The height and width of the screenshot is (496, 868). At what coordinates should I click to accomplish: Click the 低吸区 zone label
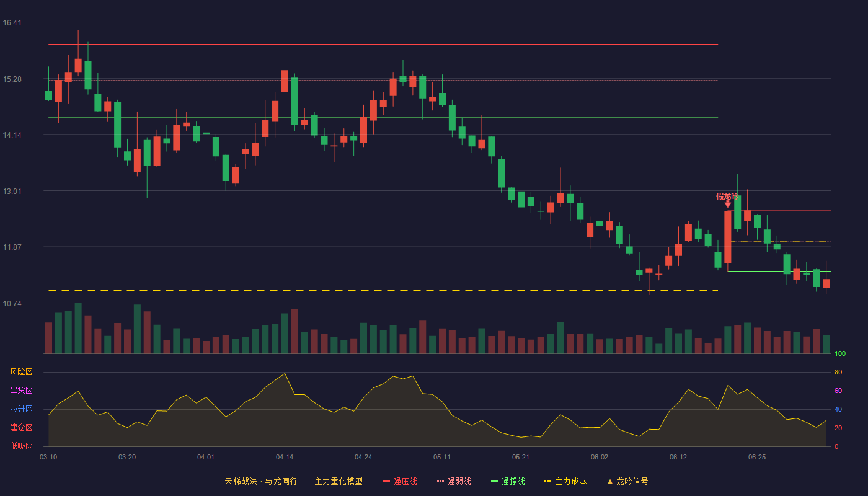pyautogui.click(x=21, y=446)
